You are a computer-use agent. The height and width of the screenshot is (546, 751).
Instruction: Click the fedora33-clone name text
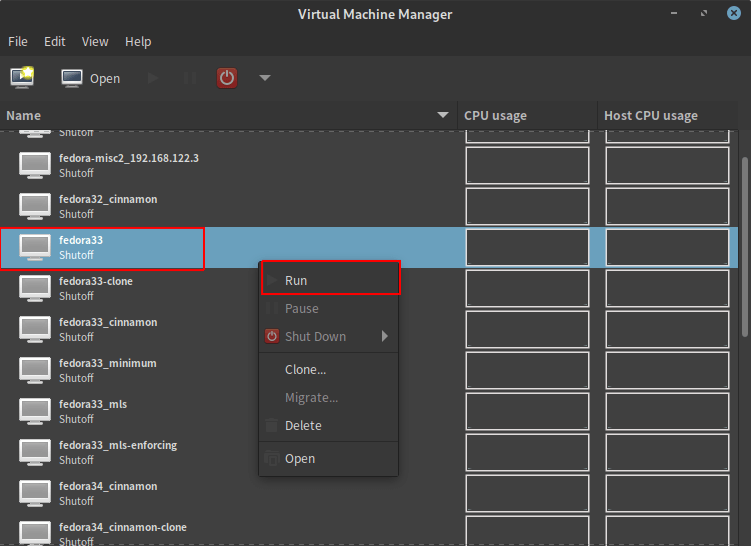(x=96, y=281)
